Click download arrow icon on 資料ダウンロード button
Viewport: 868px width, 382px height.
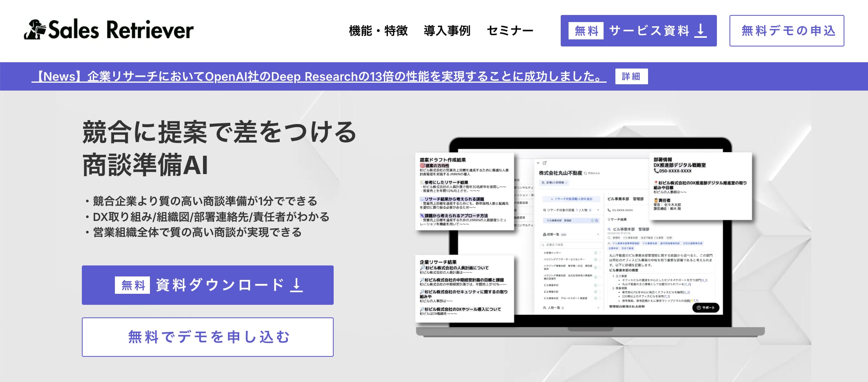(x=297, y=285)
